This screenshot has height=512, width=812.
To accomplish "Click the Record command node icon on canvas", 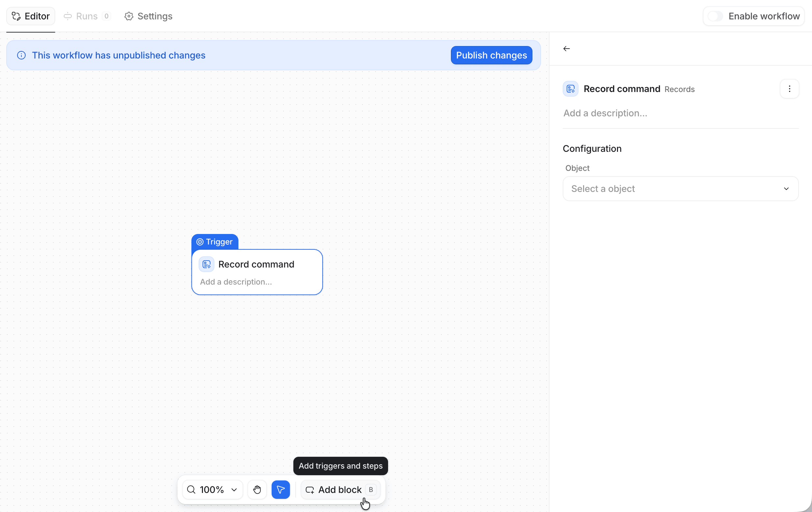I will [207, 265].
